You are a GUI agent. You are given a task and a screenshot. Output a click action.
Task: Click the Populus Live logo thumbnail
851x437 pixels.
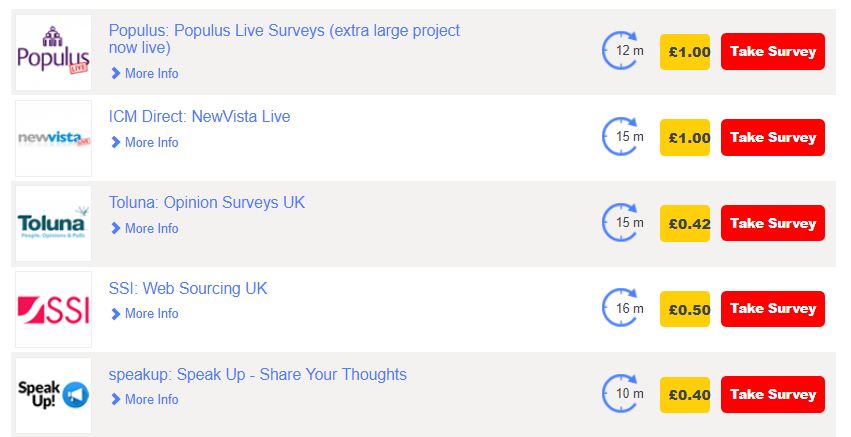[53, 52]
